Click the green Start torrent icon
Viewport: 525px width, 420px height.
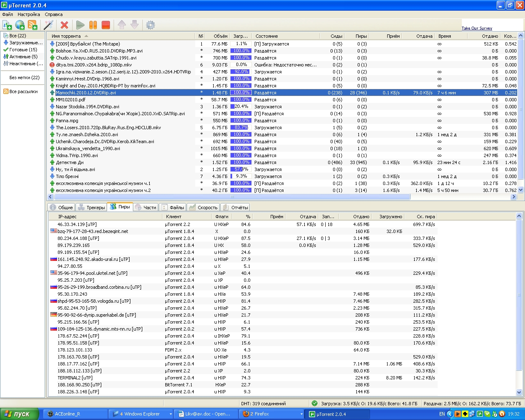[80, 25]
